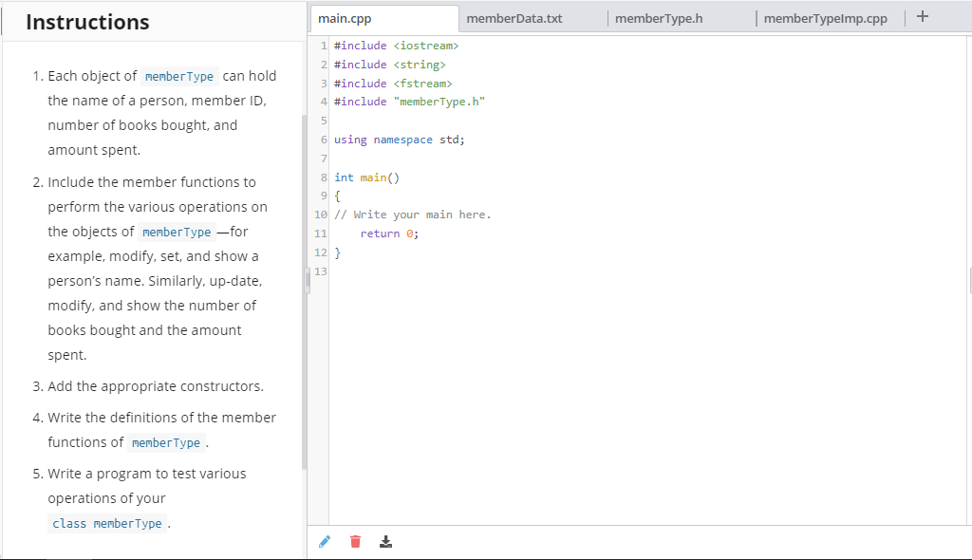Screen dimensions: 972x560
Task: Click line number 13 in the gutter
Action: (321, 271)
